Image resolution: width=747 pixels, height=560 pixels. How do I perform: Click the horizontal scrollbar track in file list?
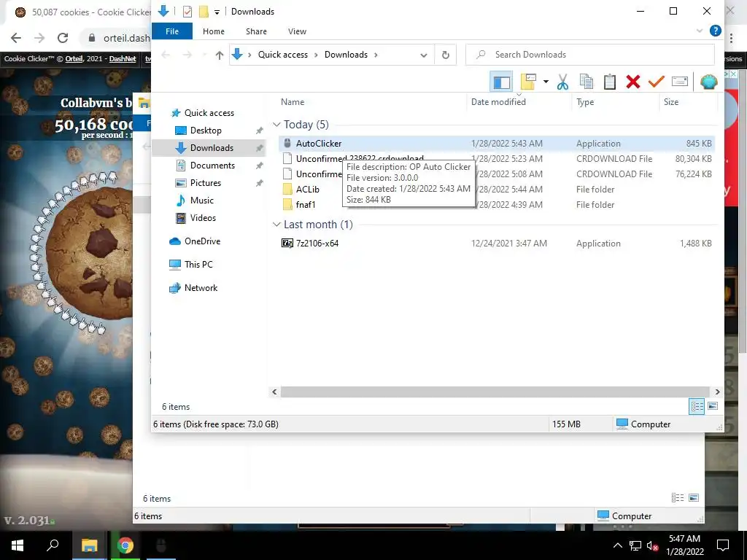[x=495, y=392]
